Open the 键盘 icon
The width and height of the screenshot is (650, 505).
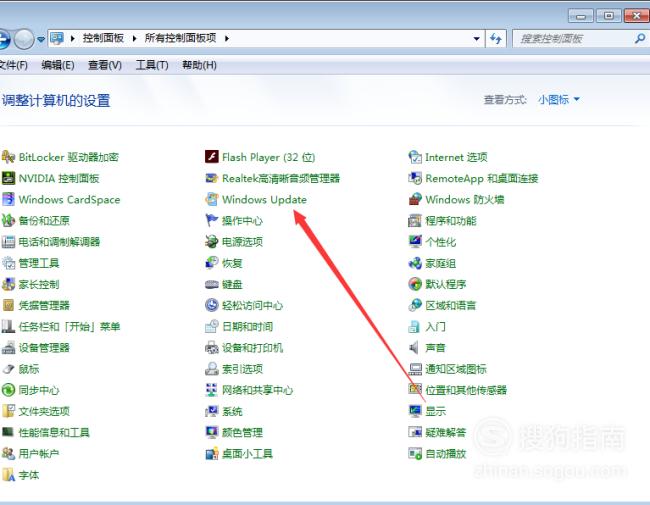pos(211,284)
